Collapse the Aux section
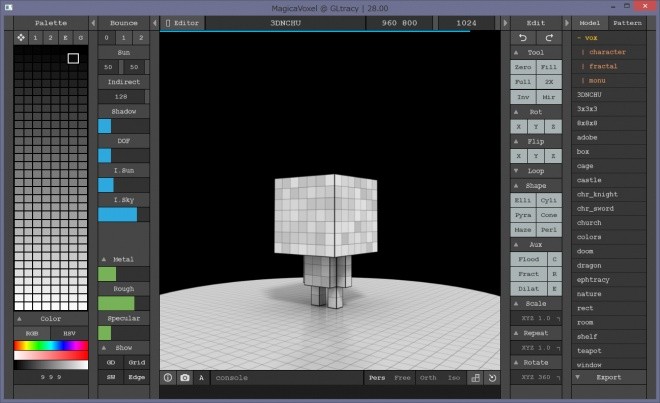This screenshot has width=660, height=403. coord(516,244)
